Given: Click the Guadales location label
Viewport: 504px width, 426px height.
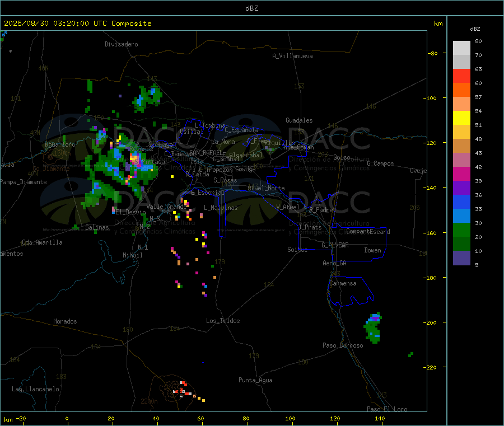Looking at the screenshot, I should 299,120.
